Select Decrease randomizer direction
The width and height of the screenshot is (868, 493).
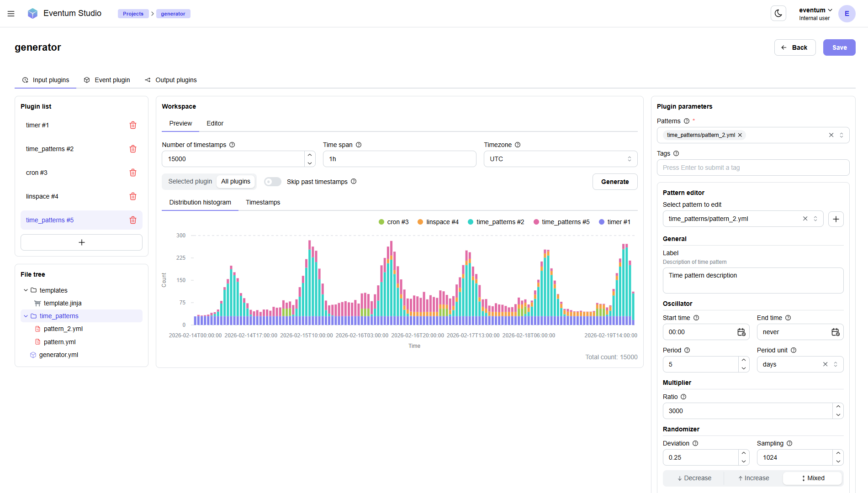[694, 478]
